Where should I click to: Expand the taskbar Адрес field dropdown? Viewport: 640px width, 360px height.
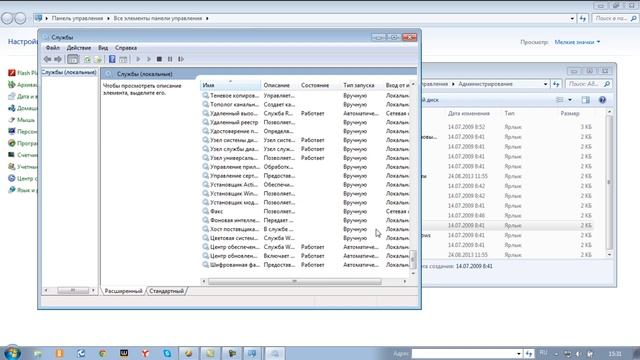(518, 353)
